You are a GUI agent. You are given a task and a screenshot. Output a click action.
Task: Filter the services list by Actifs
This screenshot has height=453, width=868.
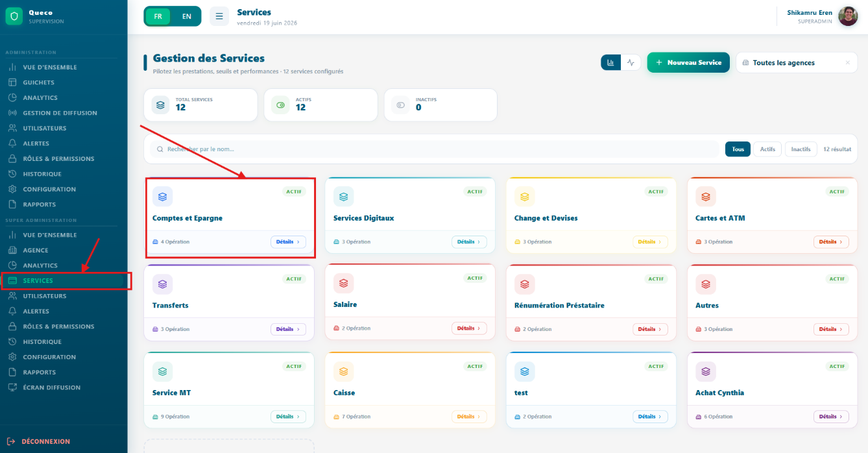click(767, 149)
